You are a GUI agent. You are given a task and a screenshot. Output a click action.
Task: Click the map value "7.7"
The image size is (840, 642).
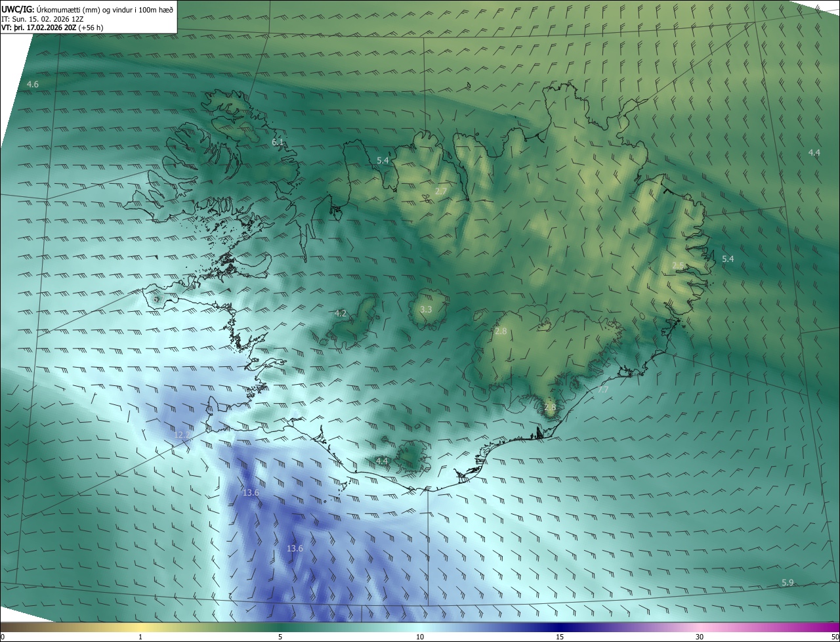[x=603, y=390]
